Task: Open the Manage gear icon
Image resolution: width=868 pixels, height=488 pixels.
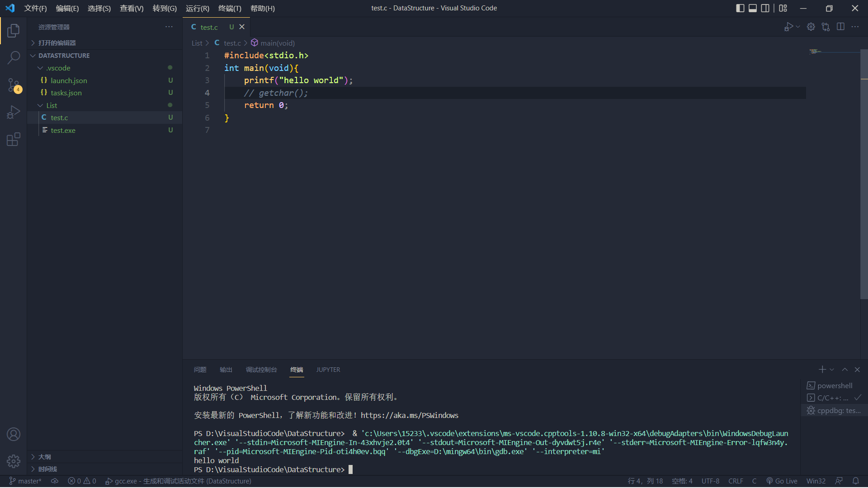Action: tap(14, 461)
